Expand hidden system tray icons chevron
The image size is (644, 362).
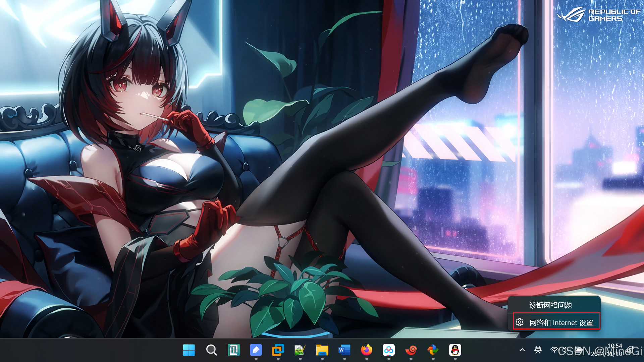522,350
